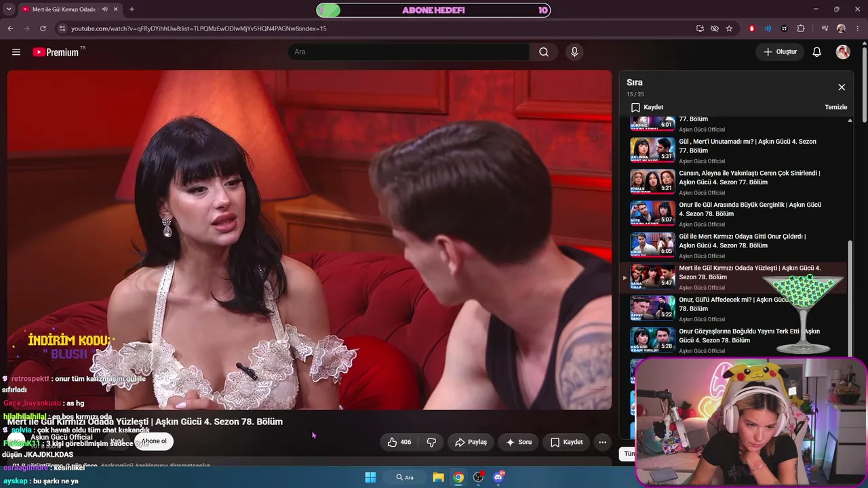Viewport: 868px width, 488px height.
Task: Open the Windows Start menu
Action: [370, 477]
